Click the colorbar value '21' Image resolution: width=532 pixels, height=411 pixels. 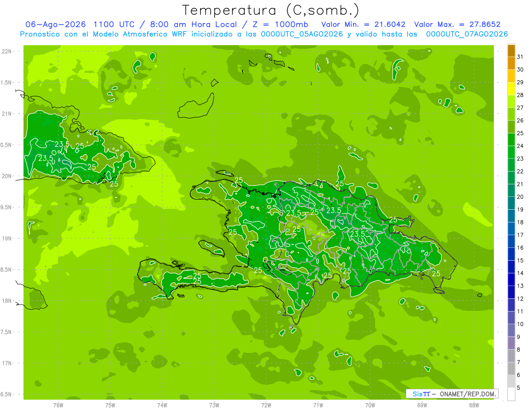[x=520, y=184]
